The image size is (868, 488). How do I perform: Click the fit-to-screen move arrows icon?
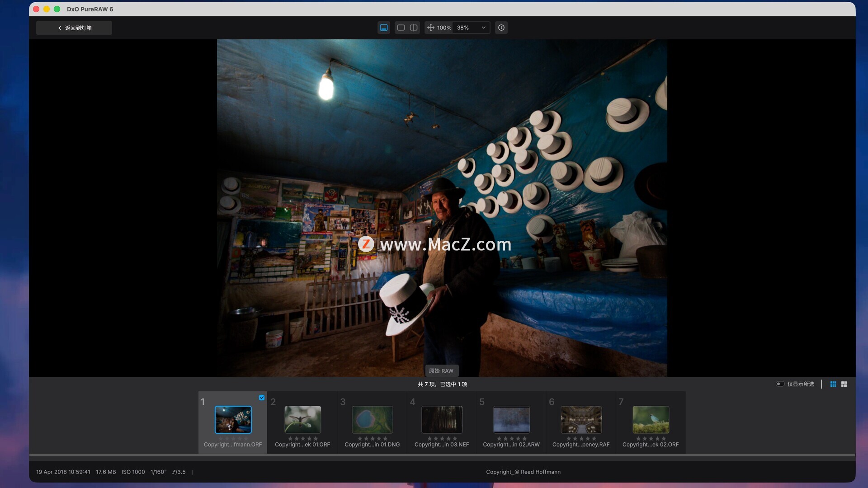click(430, 28)
